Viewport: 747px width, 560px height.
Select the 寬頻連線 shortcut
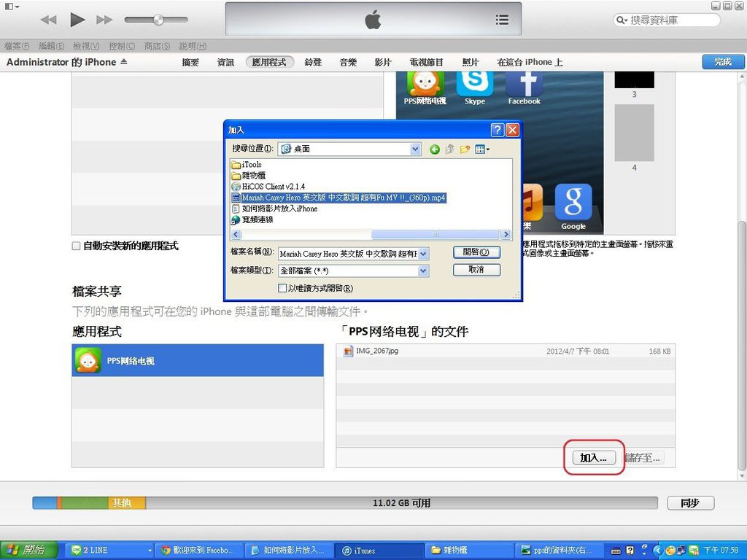coord(252,219)
